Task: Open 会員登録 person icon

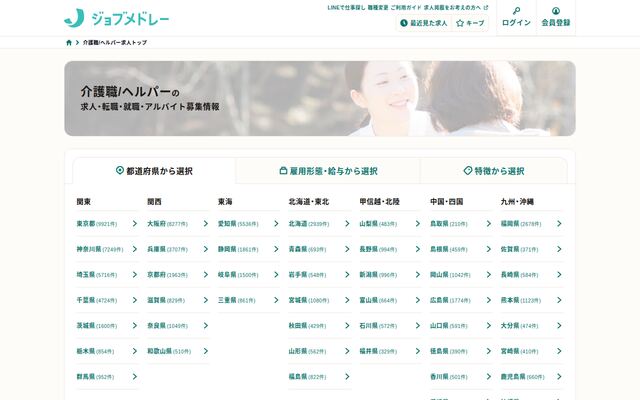Action: tap(556, 11)
